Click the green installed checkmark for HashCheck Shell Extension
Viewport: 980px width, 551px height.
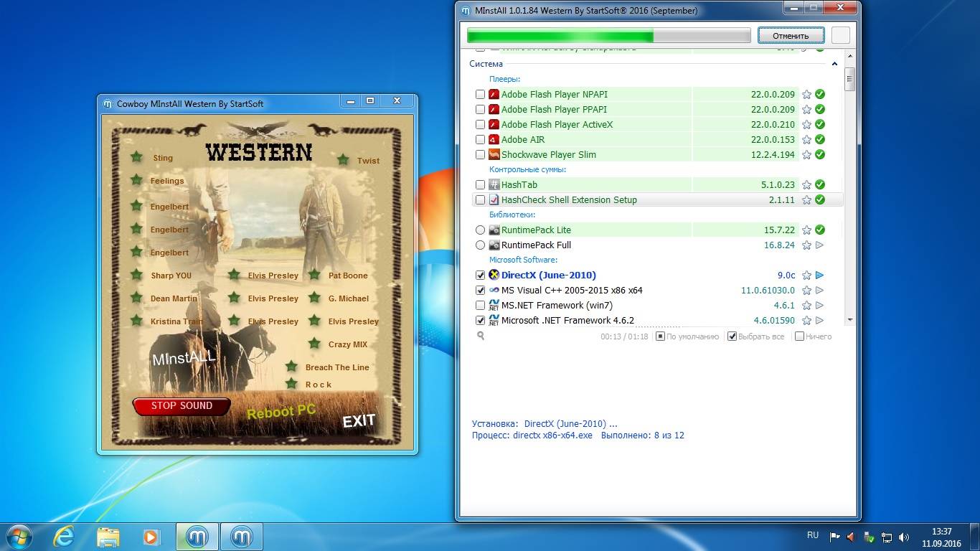click(820, 199)
